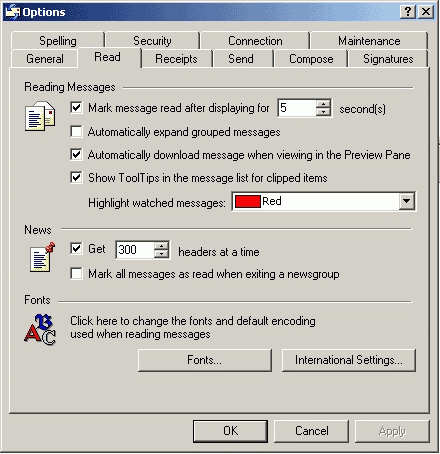Open International Settings... dialog
The height and width of the screenshot is (454, 440).
(x=349, y=360)
